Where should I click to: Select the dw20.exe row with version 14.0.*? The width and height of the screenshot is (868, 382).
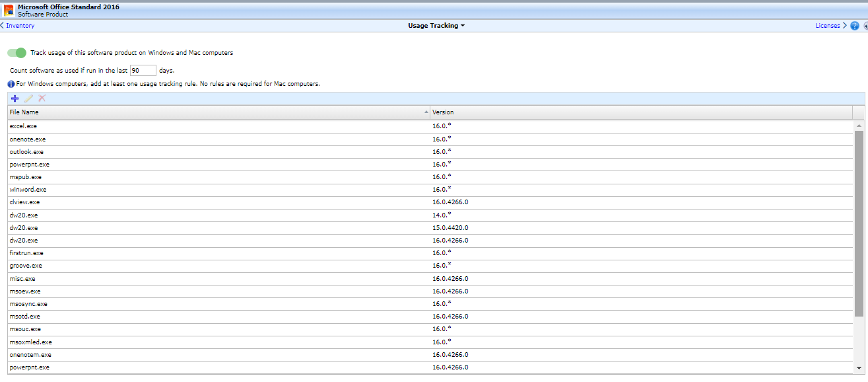tap(430, 215)
